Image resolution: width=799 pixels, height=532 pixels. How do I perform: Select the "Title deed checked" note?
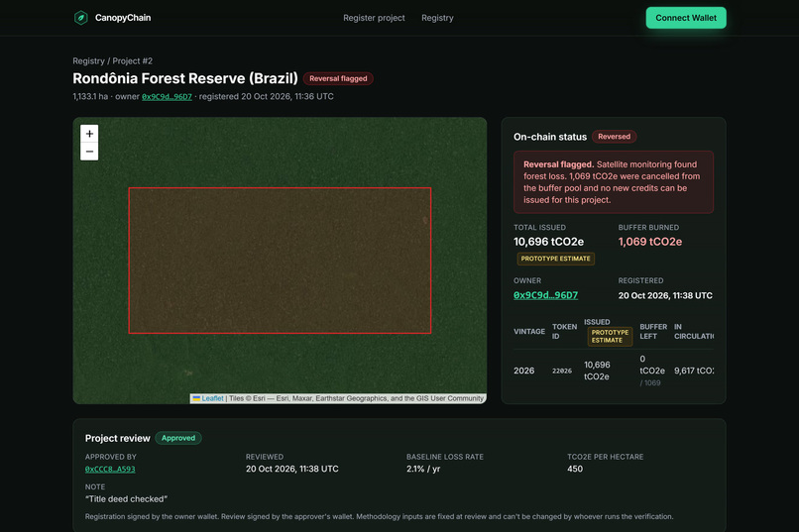click(x=126, y=499)
